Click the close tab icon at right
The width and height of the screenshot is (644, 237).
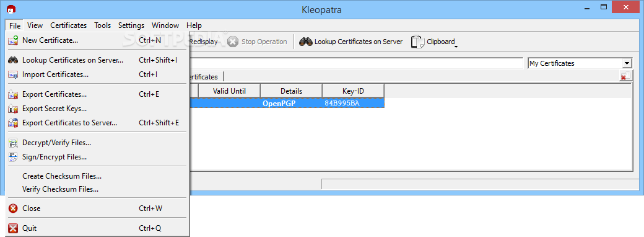coord(625,76)
